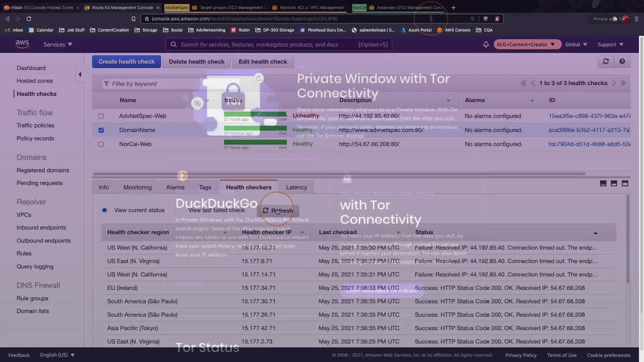This screenshot has height=362, width=644.
Task: Uncheck the DomainName health check checkbox
Action: click(x=101, y=130)
